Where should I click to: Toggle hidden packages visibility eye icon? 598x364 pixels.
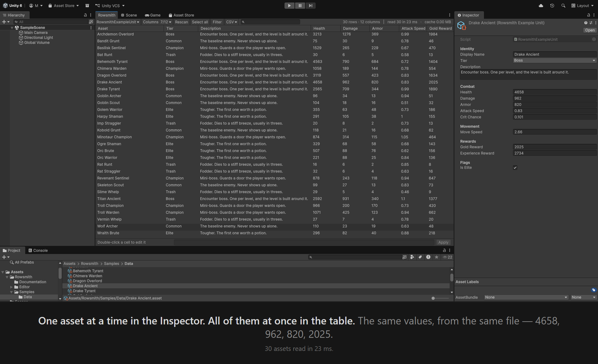(x=447, y=257)
